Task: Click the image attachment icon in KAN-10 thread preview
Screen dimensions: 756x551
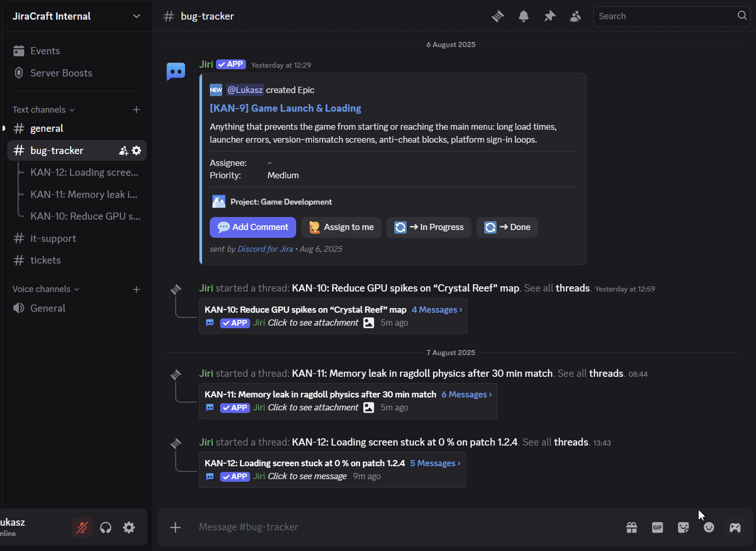Action: coord(368,323)
